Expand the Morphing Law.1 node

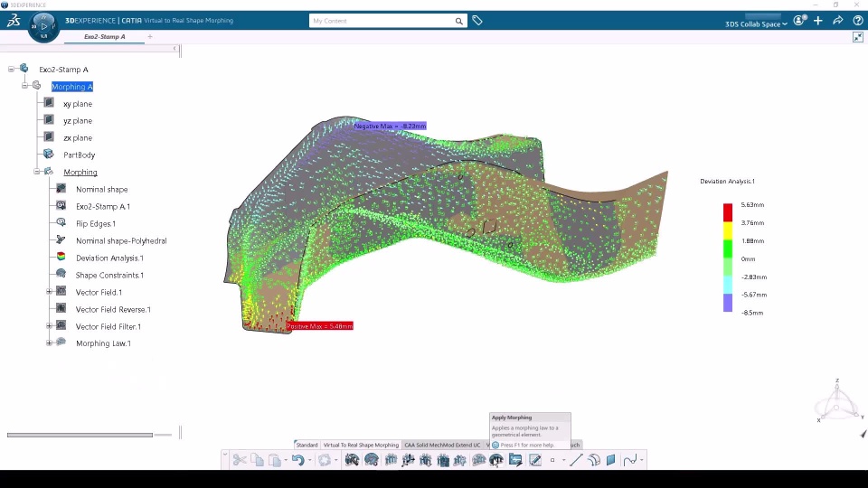click(49, 343)
